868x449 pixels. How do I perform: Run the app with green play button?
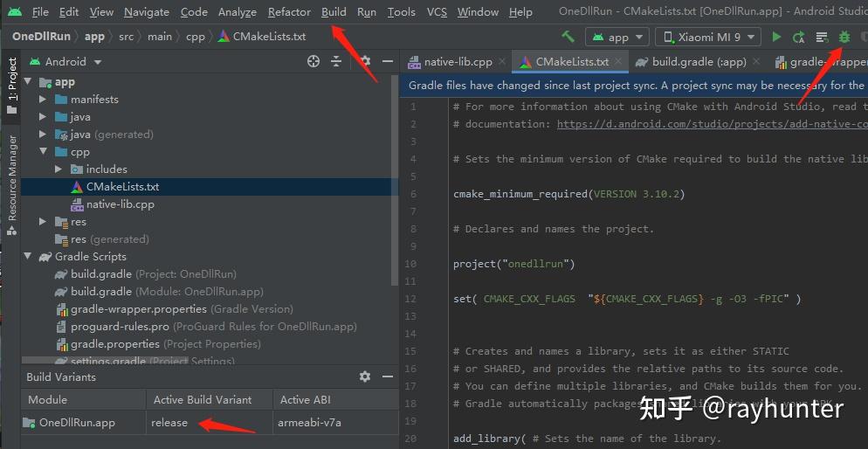(x=776, y=37)
